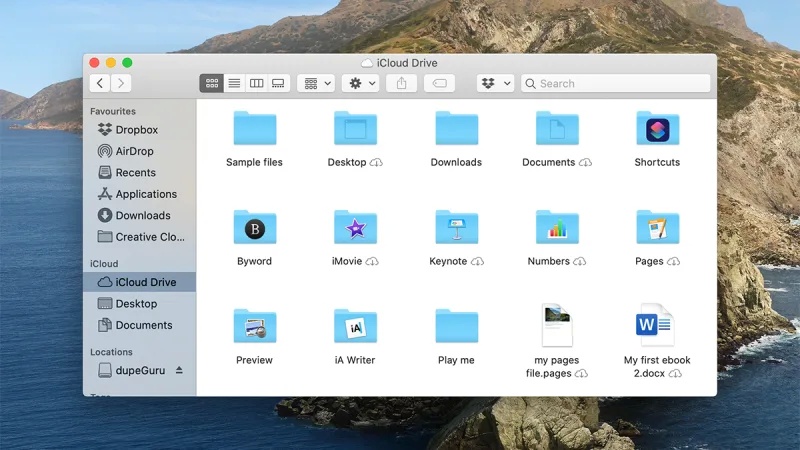Go back with the left chevron button
Image resolution: width=800 pixels, height=450 pixels.
100,83
